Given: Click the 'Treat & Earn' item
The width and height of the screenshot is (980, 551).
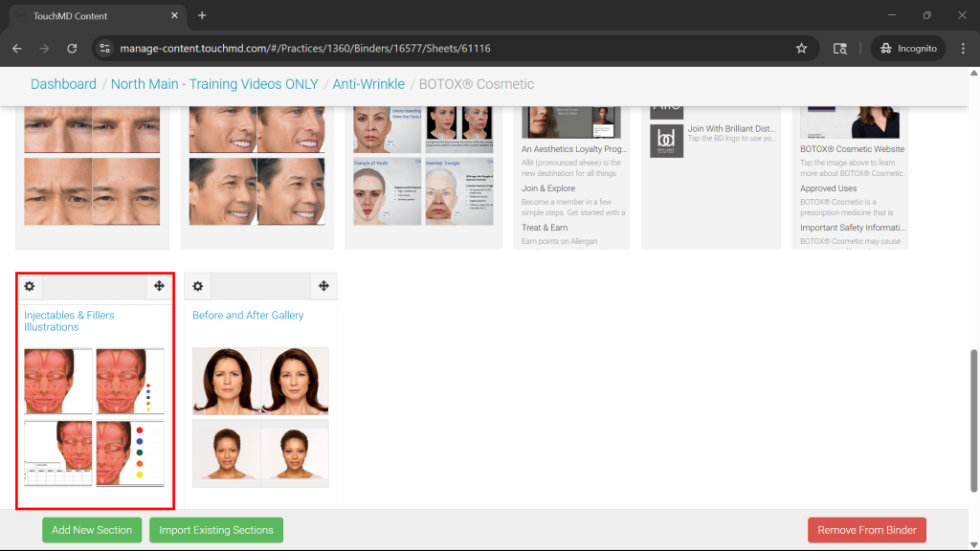Looking at the screenshot, I should point(545,228).
